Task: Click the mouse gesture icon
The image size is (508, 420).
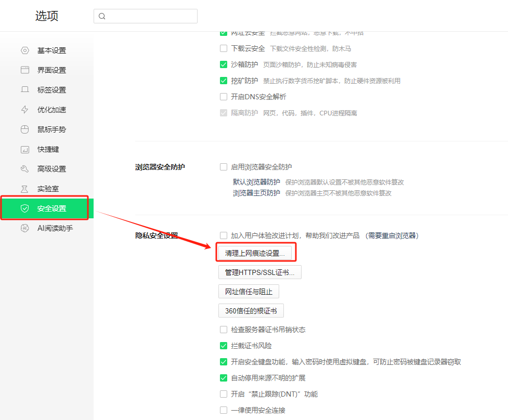Action: point(24,129)
